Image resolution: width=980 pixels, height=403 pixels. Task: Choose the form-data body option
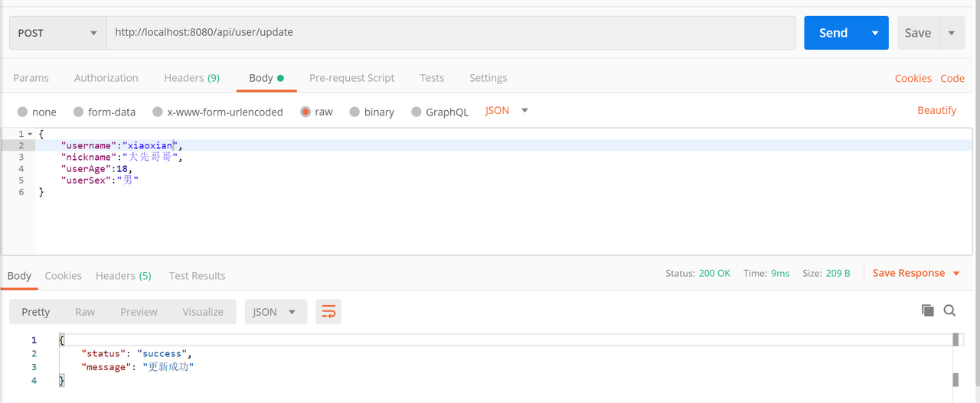78,112
